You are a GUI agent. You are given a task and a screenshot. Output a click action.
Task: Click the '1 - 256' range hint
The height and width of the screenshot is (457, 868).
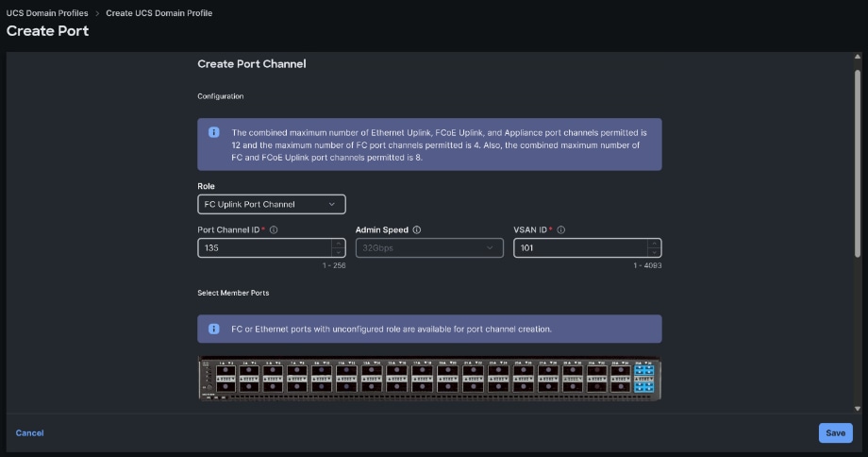(334, 266)
